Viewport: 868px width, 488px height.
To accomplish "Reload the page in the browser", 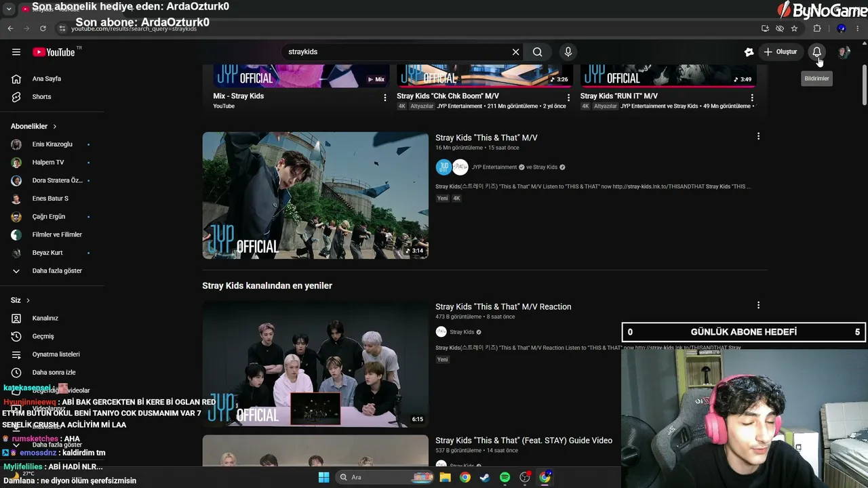I will tap(43, 28).
